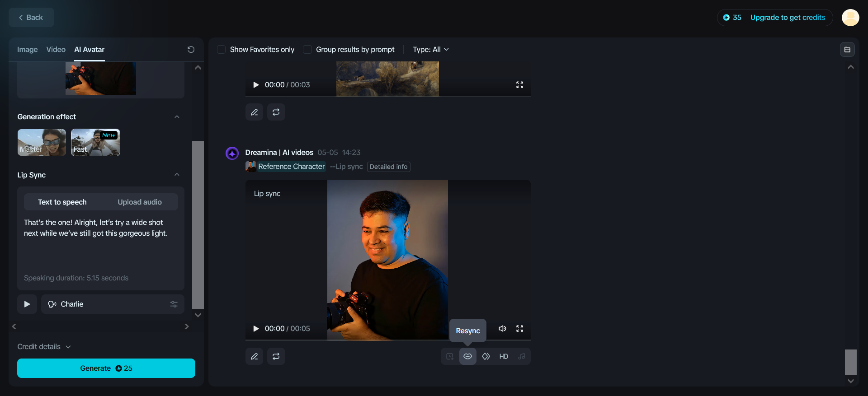Select the AI Avatar tab

click(x=90, y=50)
